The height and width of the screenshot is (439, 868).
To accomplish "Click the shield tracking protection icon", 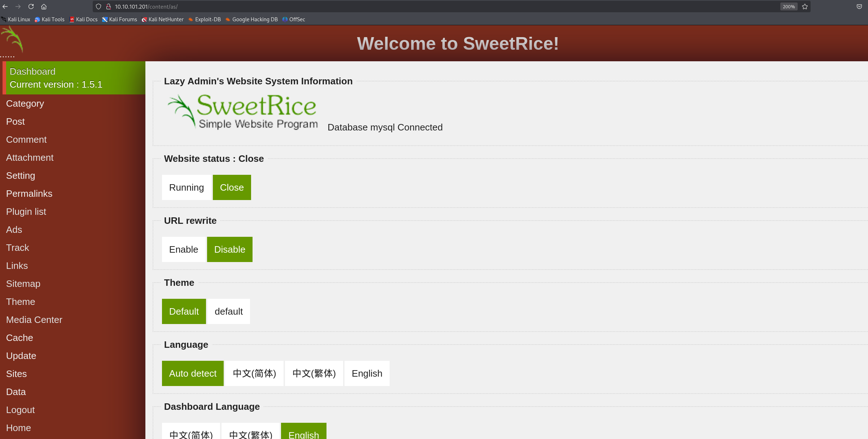I will (x=98, y=6).
